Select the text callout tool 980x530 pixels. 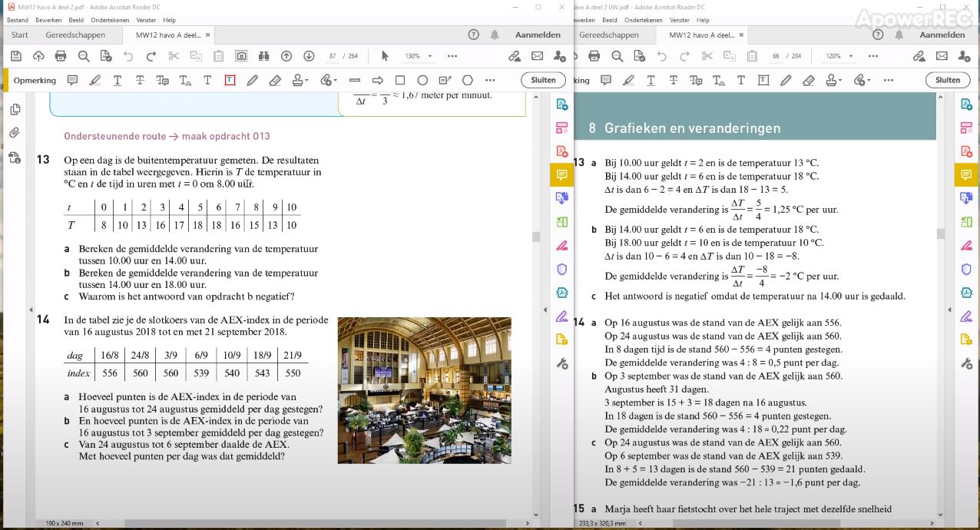pos(444,80)
